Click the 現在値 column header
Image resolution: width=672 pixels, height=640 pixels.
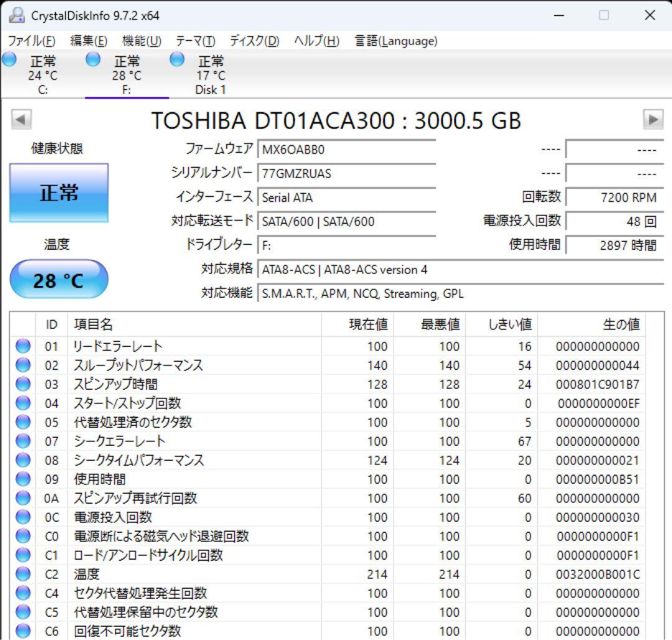pos(357,324)
